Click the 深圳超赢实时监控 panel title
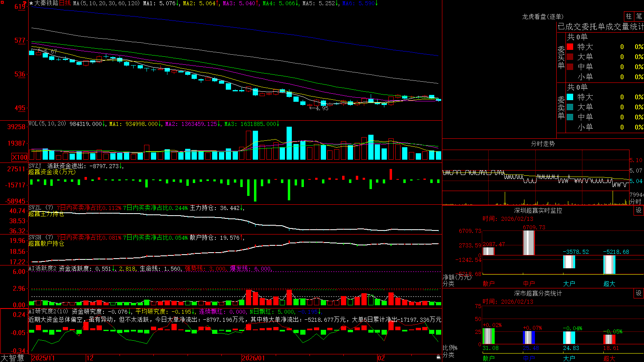Viewport: 644px width, 362px height. coord(538,210)
